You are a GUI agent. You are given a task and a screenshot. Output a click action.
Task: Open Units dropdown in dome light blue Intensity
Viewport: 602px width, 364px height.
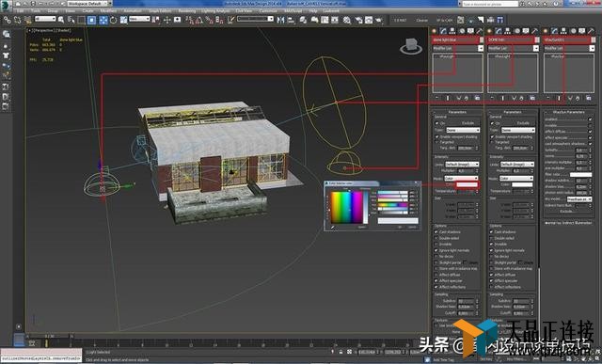click(462, 165)
